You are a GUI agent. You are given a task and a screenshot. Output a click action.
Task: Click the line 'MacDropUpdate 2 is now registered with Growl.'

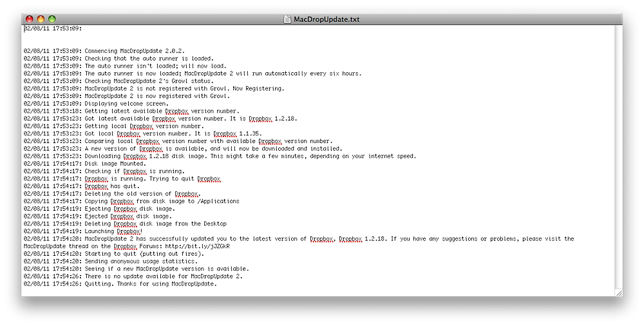[126, 96]
